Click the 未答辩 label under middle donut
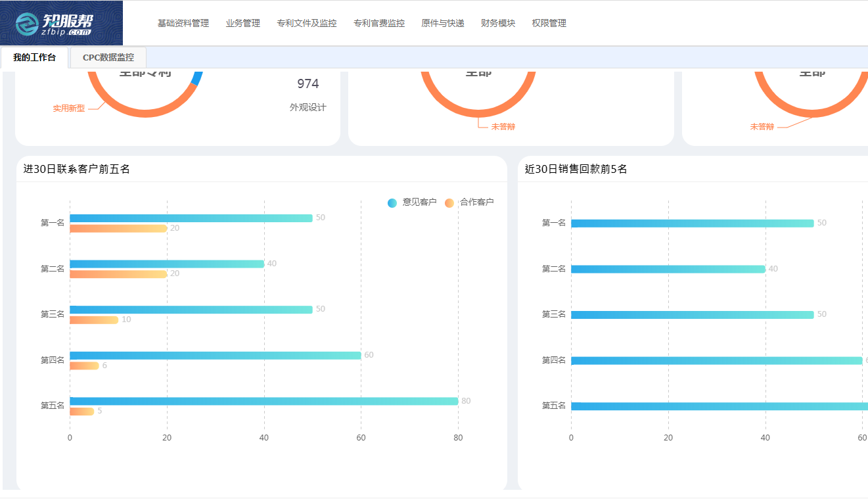The height and width of the screenshot is (499, 868). 503,127
